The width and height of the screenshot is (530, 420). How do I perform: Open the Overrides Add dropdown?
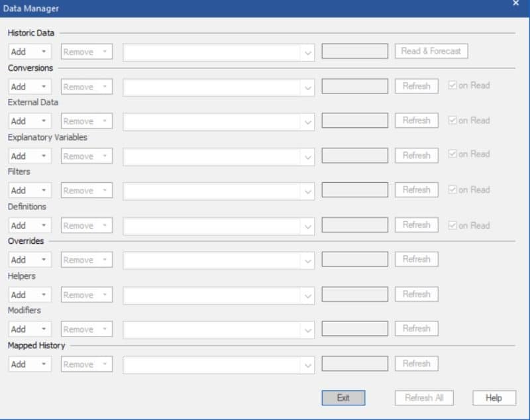pyautogui.click(x=29, y=259)
